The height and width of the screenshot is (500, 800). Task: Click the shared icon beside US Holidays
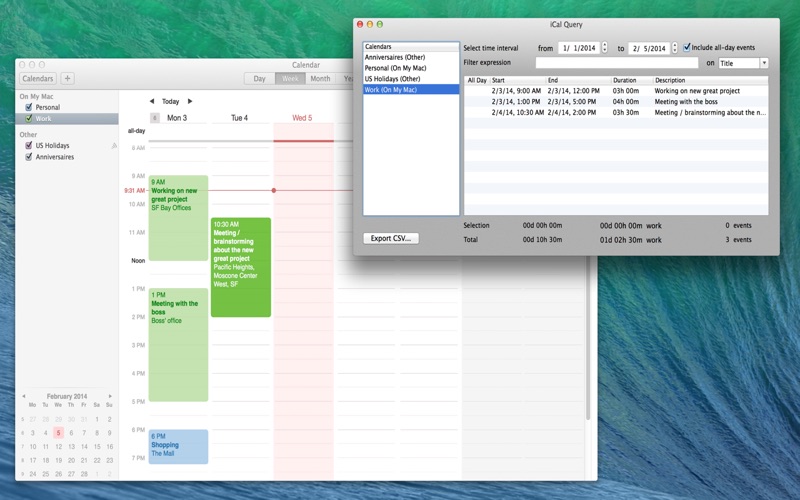(114, 145)
